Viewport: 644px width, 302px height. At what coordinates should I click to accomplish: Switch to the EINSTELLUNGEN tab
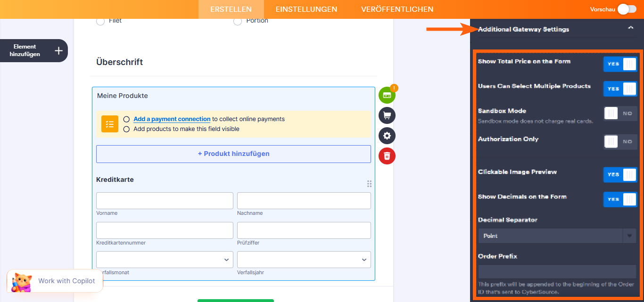pyautogui.click(x=306, y=9)
